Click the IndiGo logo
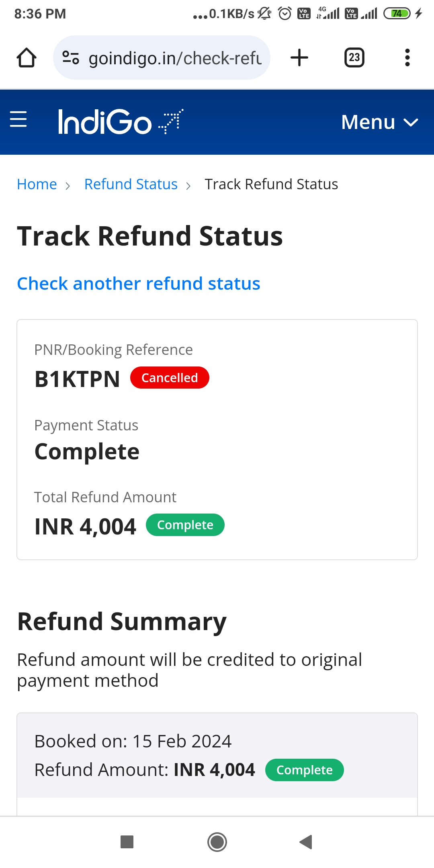Screen dimensions: 434x868 121,121
